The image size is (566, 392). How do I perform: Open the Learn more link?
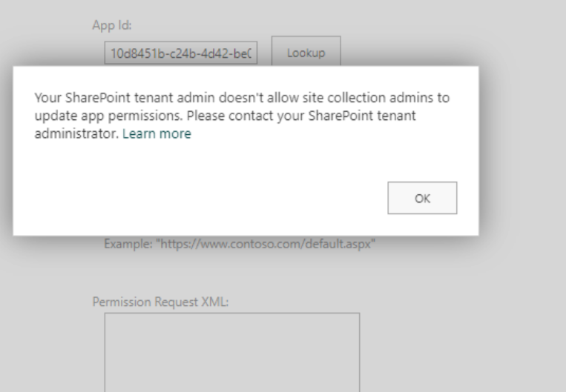tap(157, 134)
